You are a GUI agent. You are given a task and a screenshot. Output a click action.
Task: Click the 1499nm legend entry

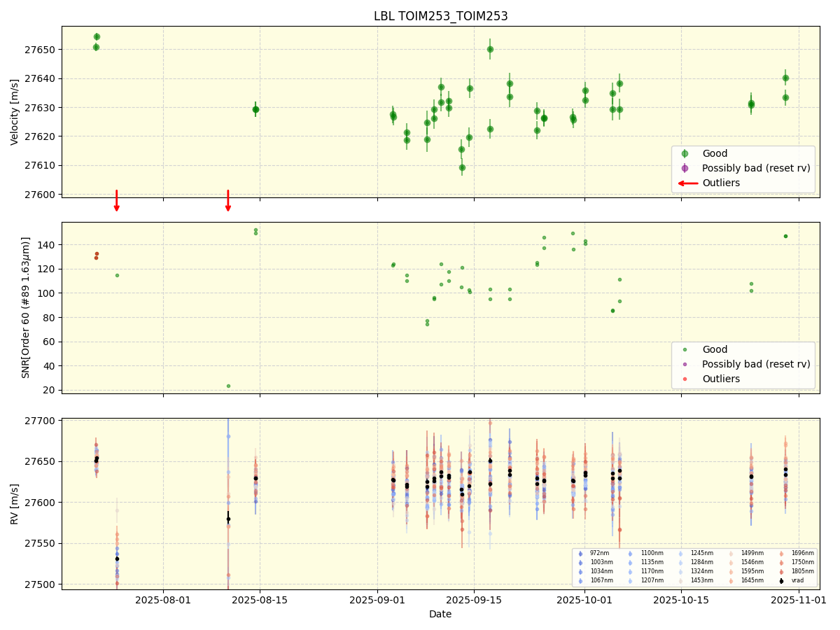(x=746, y=553)
